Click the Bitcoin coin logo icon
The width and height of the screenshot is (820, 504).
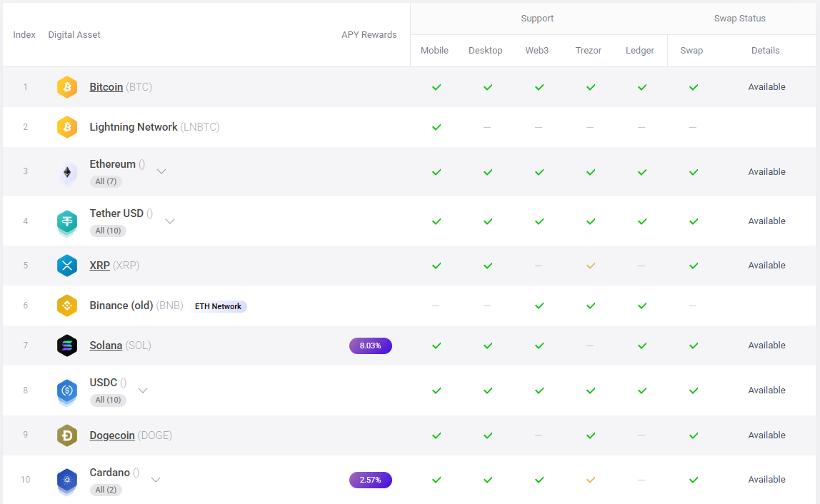pos(67,87)
